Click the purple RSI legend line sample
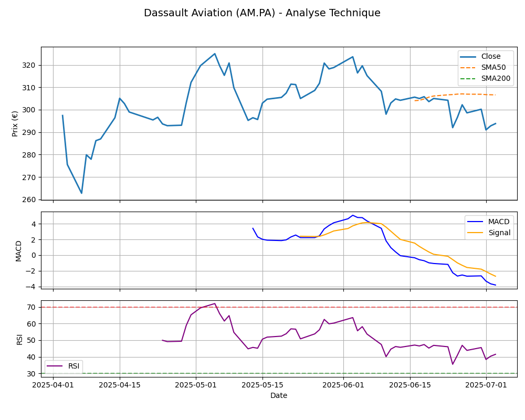This screenshot has height=420, width=525. coord(55,366)
